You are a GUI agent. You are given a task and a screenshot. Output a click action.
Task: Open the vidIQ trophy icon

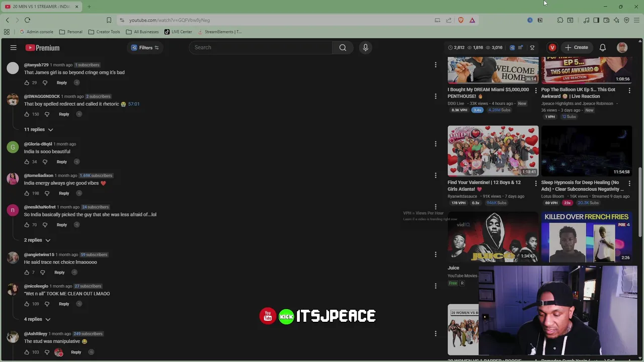coord(532,48)
